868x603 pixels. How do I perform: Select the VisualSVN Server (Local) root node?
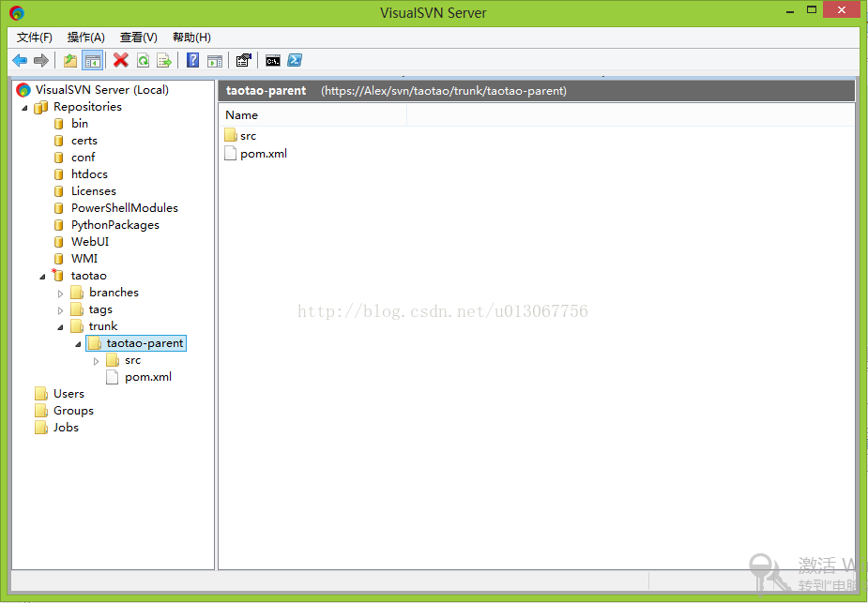pos(102,90)
